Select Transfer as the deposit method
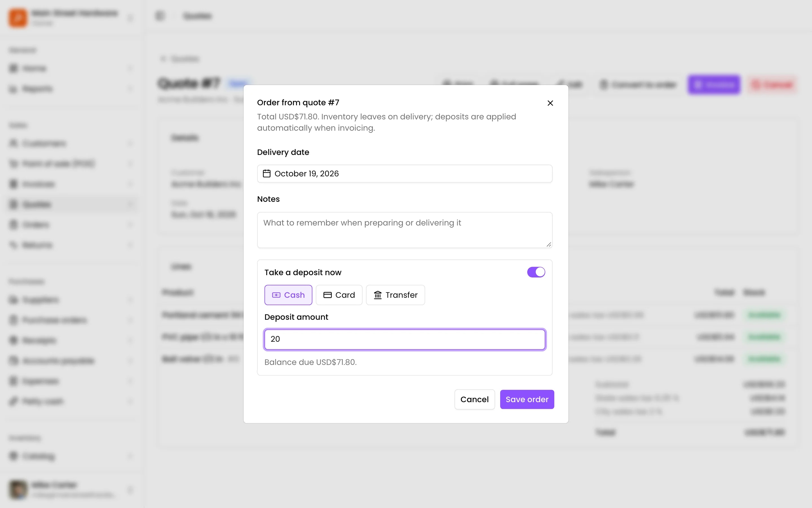The width and height of the screenshot is (812, 508). tap(395, 295)
